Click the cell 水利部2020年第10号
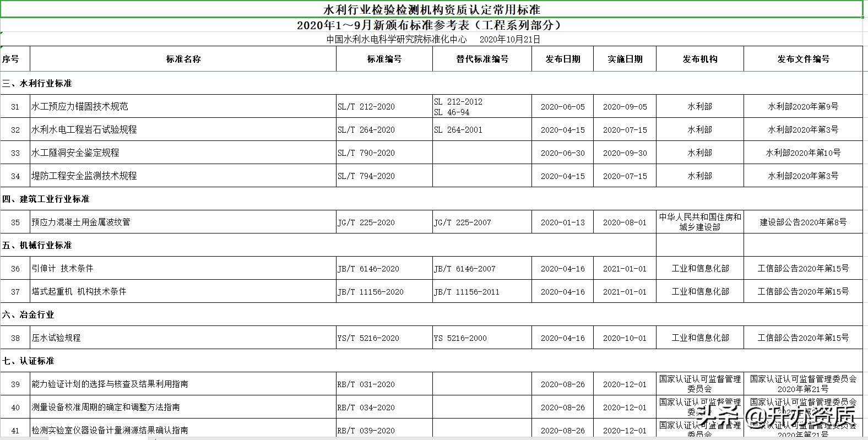 [x=802, y=153]
